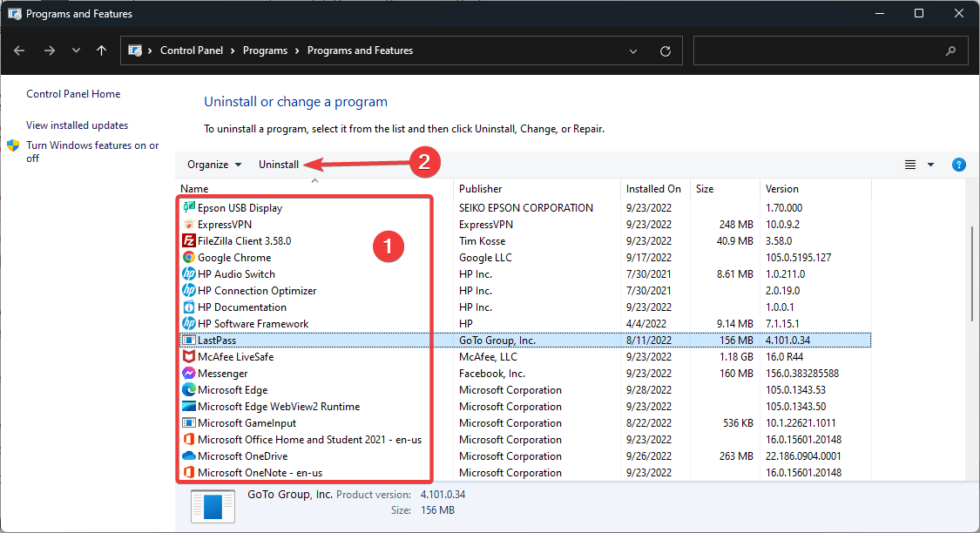Click the 536 KB size cell

(x=738, y=423)
